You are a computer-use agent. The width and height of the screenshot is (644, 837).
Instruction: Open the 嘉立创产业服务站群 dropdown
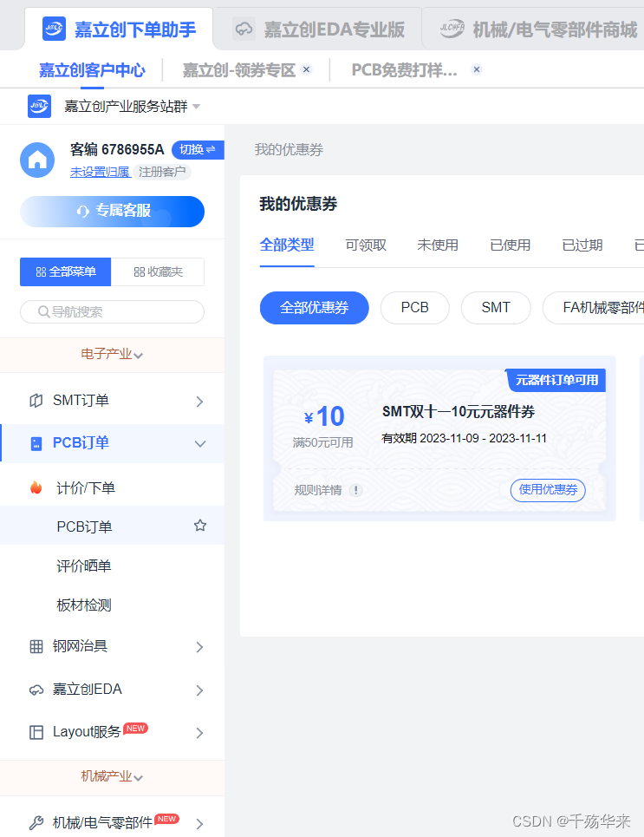click(197, 106)
